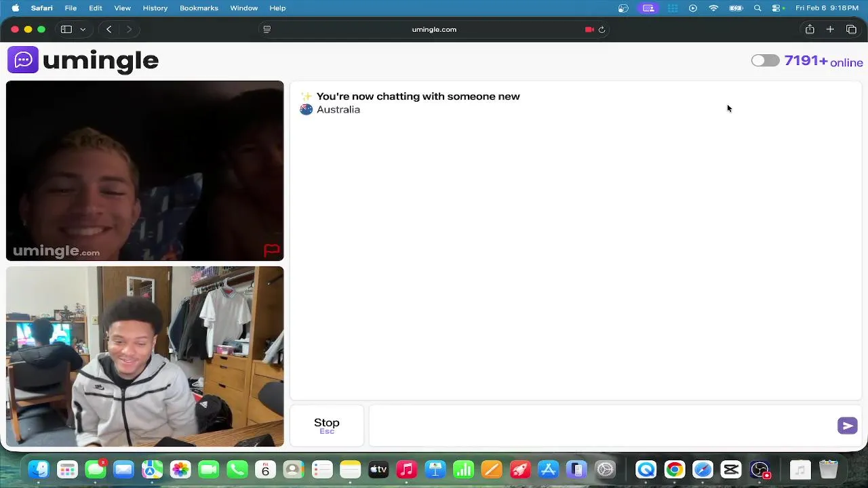The image size is (868, 488).
Task: Launch Apple TV from the dock
Action: 378,470
